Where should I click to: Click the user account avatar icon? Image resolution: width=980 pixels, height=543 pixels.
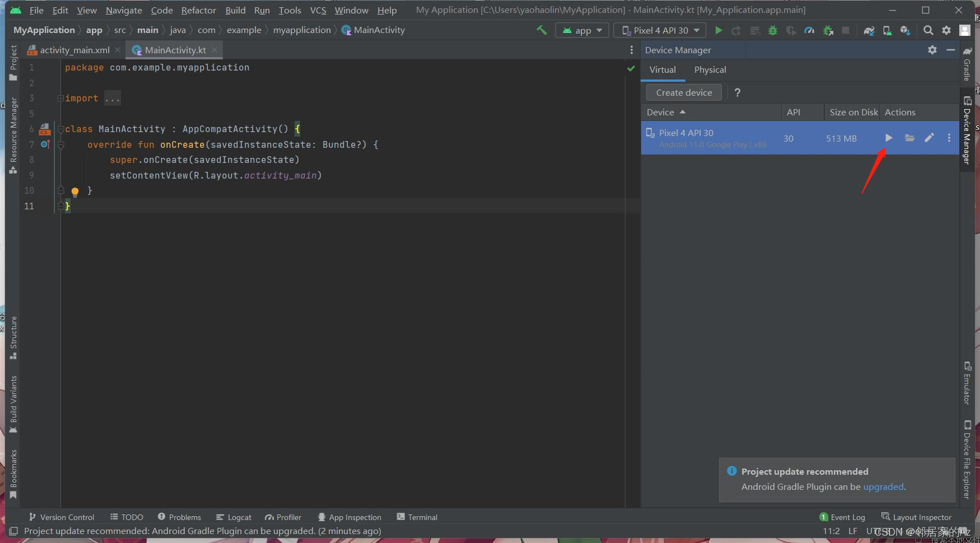point(965,30)
